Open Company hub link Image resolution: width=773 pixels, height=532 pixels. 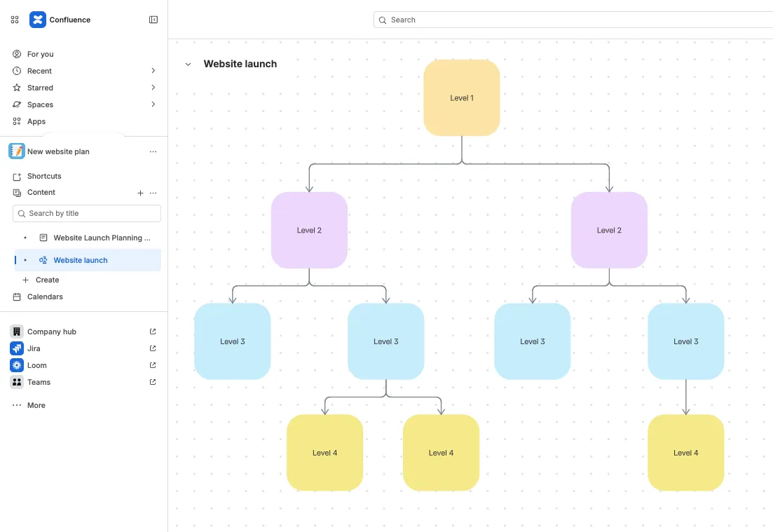click(52, 332)
